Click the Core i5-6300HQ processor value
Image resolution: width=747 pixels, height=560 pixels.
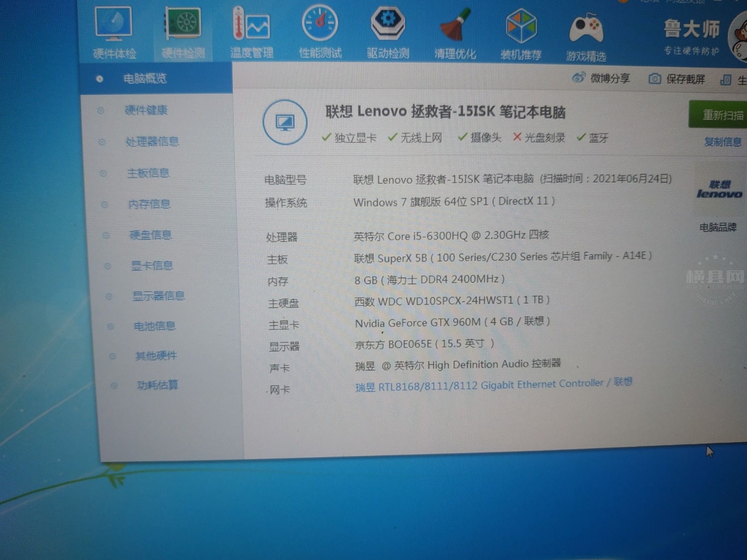451,235
